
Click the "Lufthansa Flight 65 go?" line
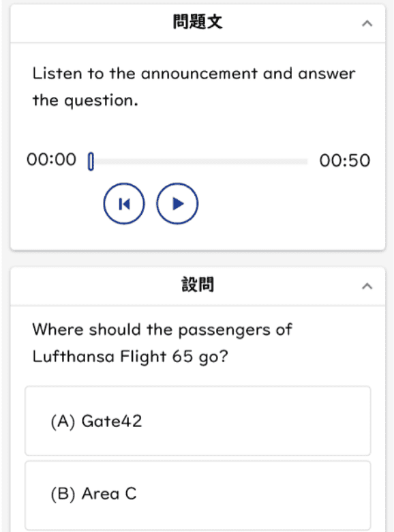pyautogui.click(x=130, y=357)
